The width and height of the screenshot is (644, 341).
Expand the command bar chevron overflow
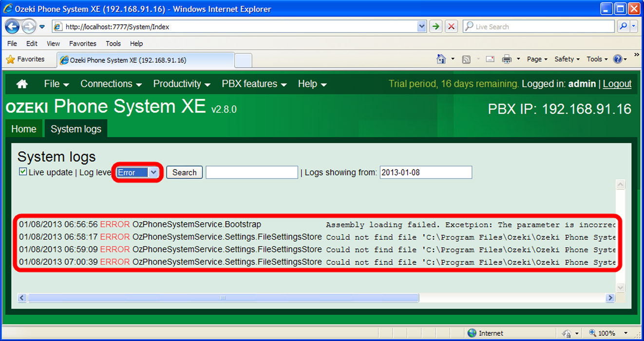tap(636, 55)
